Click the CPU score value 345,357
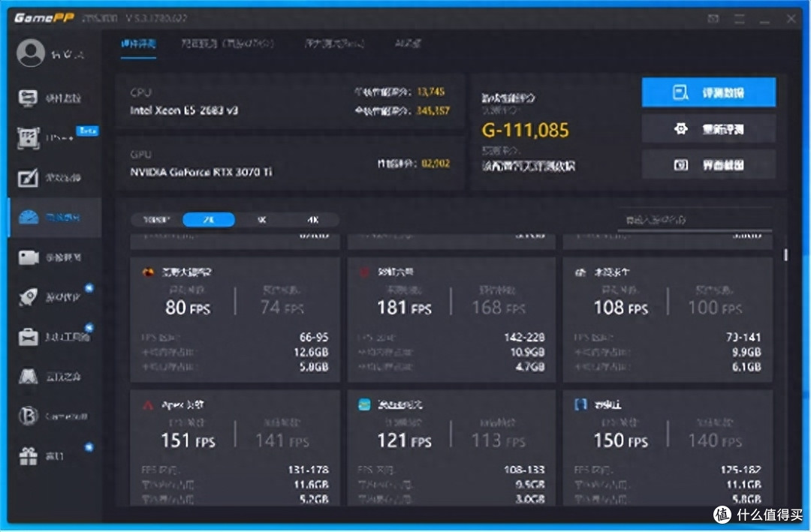Image resolution: width=811 pixels, height=532 pixels. tap(433, 110)
